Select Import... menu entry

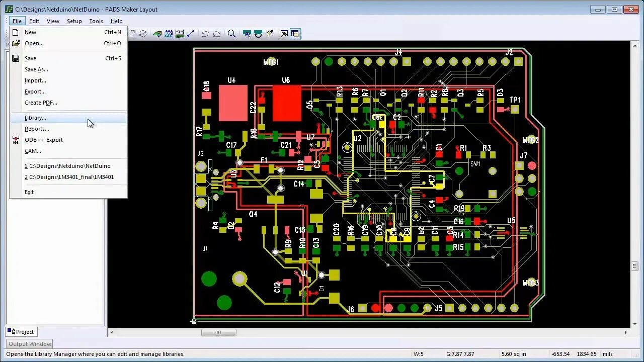tap(68, 80)
